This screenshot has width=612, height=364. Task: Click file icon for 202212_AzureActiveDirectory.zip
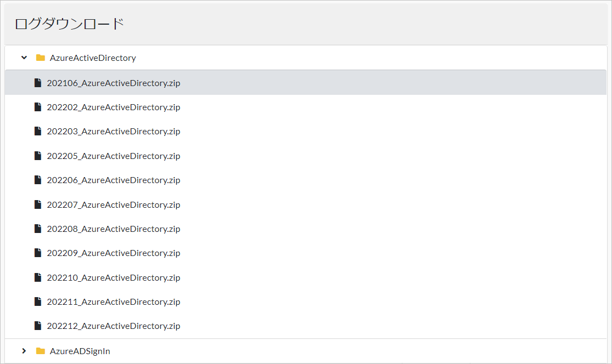click(38, 326)
